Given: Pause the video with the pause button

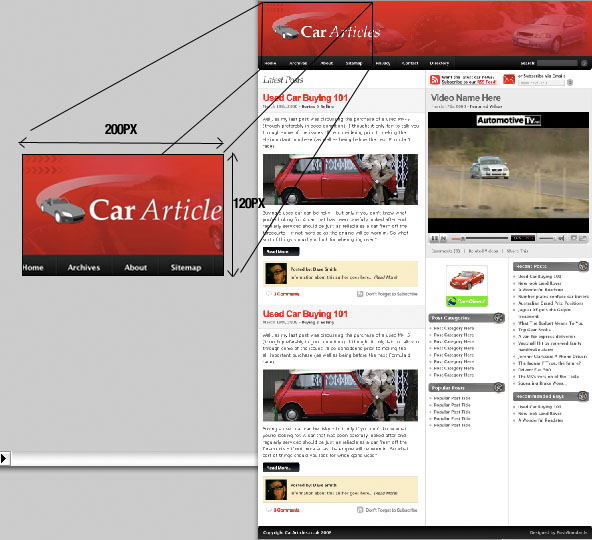Looking at the screenshot, I should pos(435,238).
